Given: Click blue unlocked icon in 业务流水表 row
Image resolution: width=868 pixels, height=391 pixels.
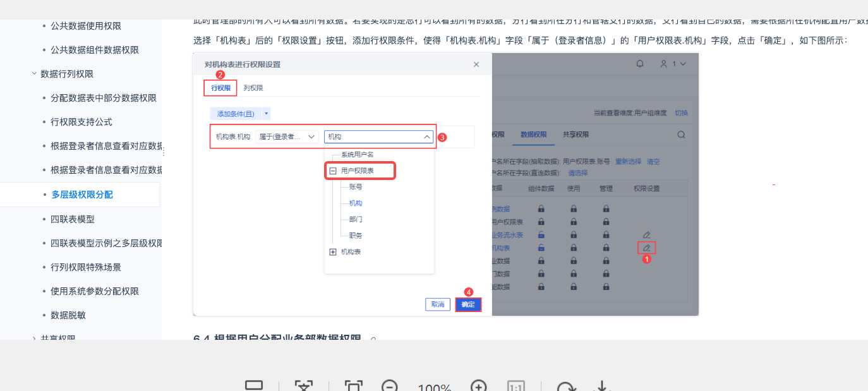Looking at the screenshot, I should tap(541, 235).
